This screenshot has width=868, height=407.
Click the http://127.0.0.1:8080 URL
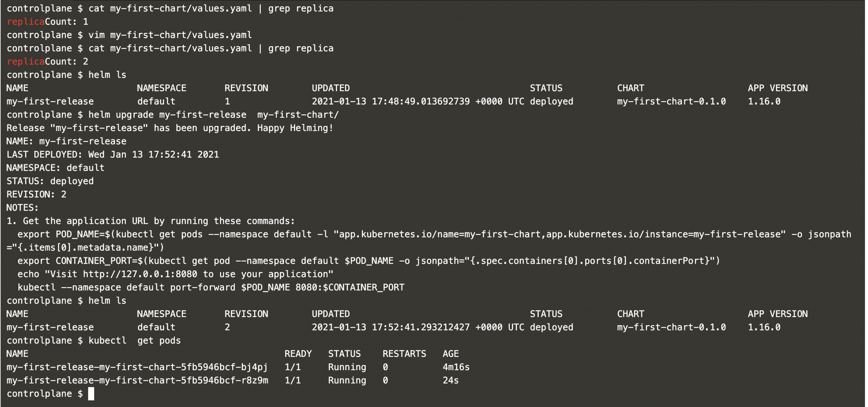140,274
